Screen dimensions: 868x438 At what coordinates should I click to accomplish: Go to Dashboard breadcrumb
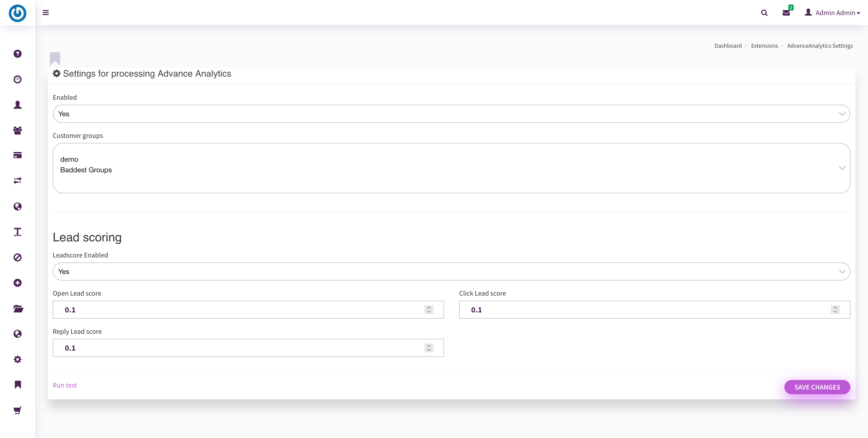pyautogui.click(x=728, y=46)
